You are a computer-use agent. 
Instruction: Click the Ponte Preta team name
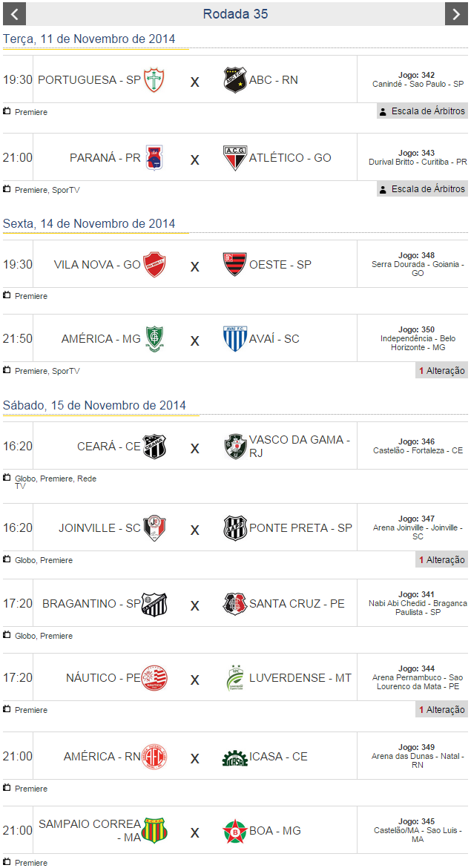300,528
